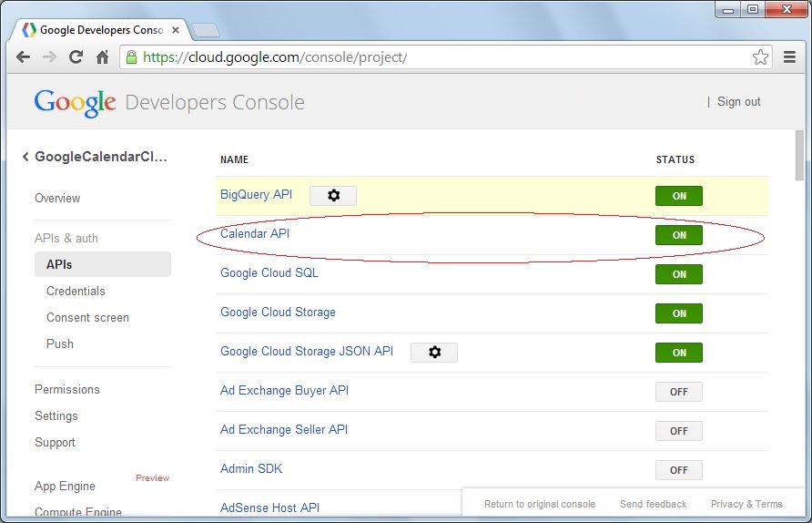Open Consent screen in the sidebar
Image resolution: width=812 pixels, height=523 pixels.
87,317
